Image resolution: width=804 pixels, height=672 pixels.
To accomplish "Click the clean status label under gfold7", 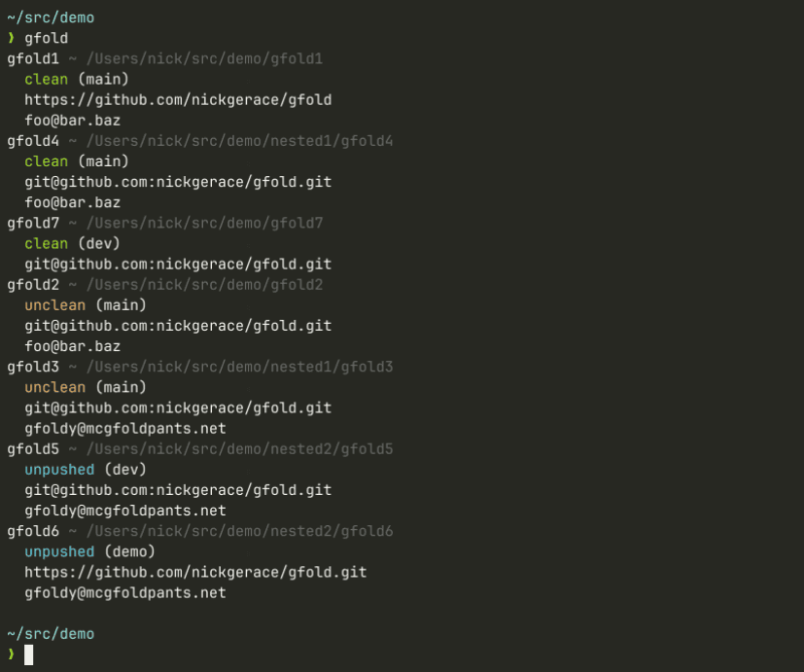I will click(x=46, y=243).
